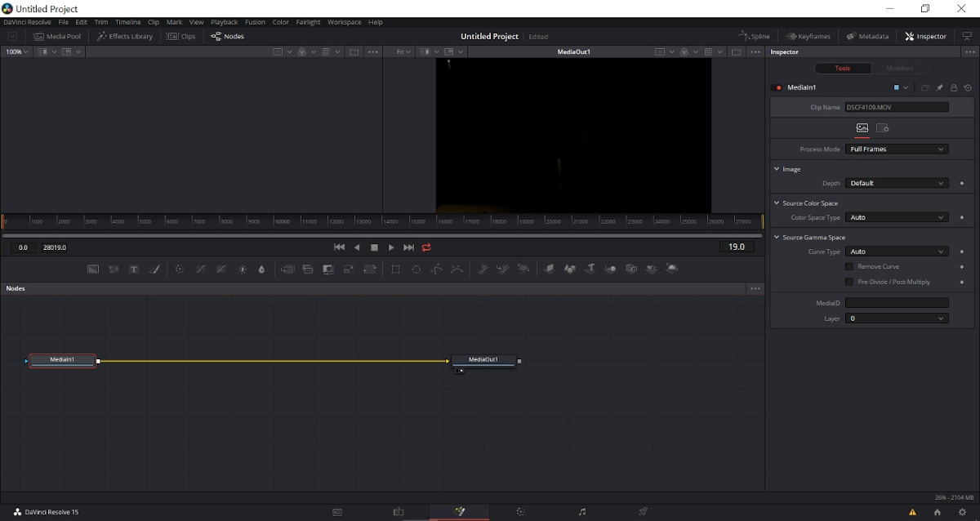Select the Paint tool in the toolbar
This screenshot has width=980, height=521.
[x=154, y=269]
